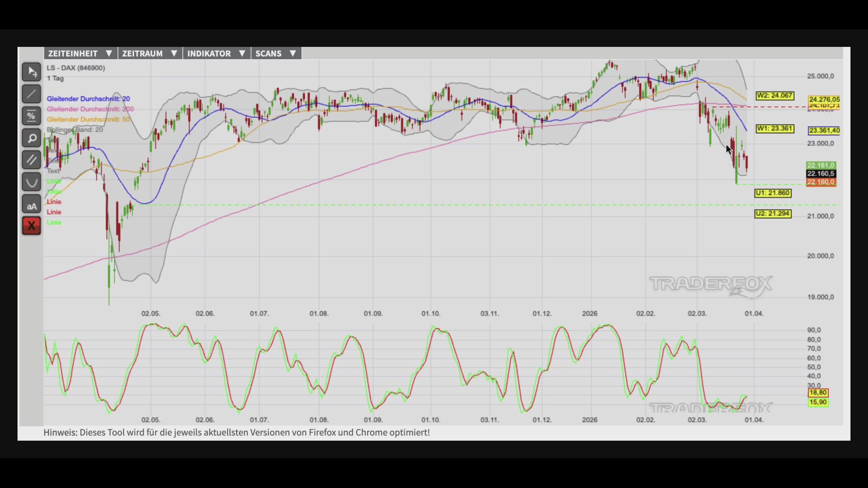
Task: Select the cursor pointer tool
Action: point(31,72)
